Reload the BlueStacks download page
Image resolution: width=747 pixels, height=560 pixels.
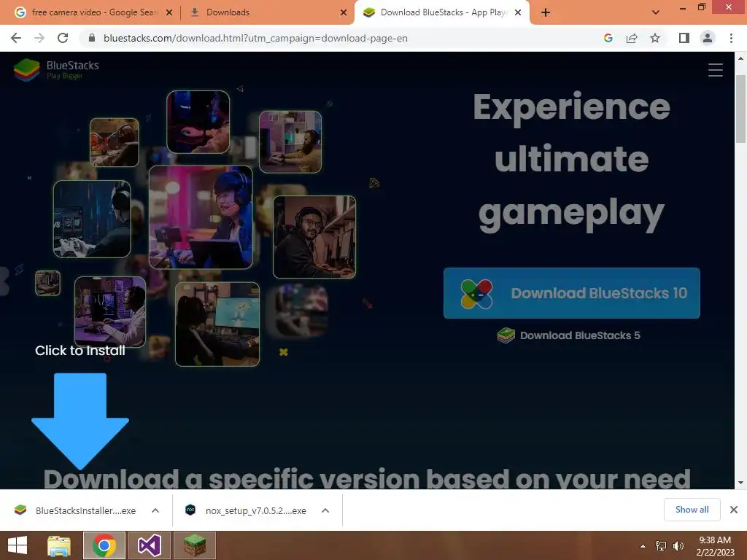click(63, 38)
